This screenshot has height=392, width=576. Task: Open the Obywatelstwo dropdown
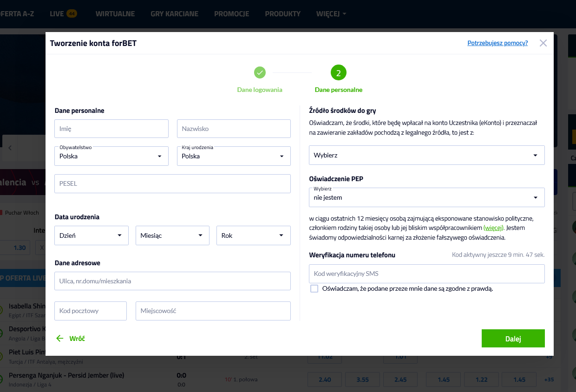coord(111,157)
